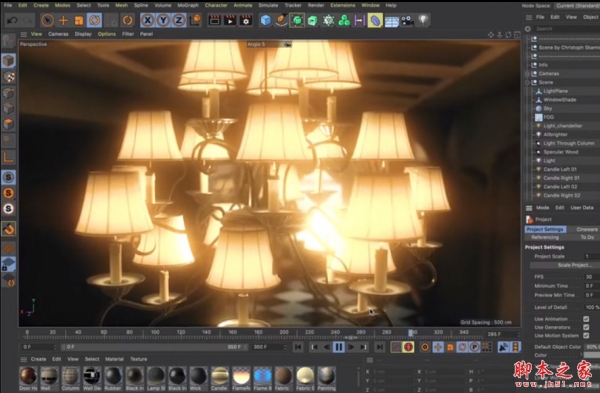Click the red Record Active Objects button

pos(409,347)
